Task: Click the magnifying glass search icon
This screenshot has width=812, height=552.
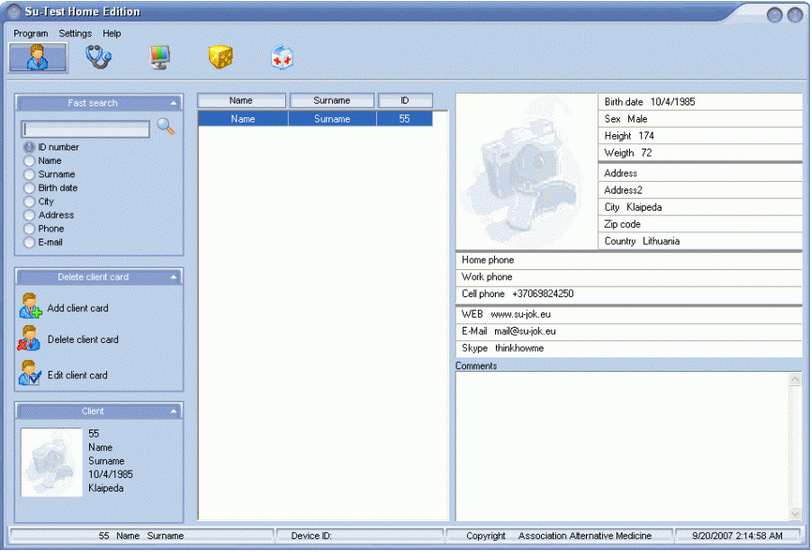Action: click(x=166, y=127)
